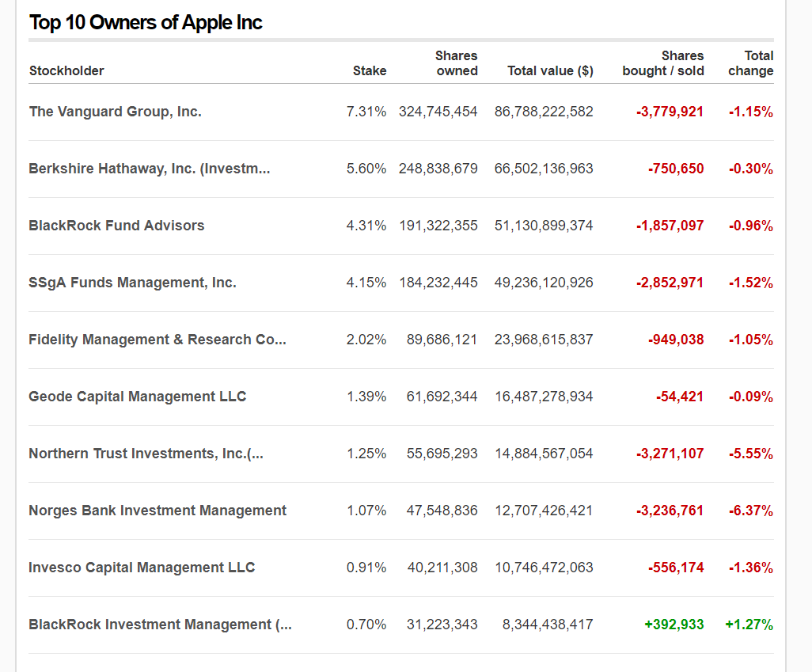Select the -6.37% total change cell
Viewport: 812px width, 672px height.
point(751,511)
